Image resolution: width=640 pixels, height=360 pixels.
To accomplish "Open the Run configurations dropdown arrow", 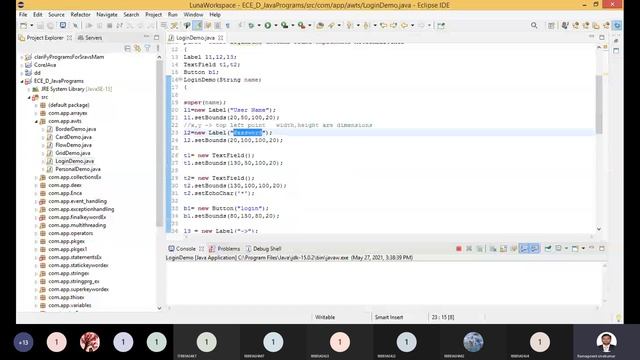I will coord(276,25).
